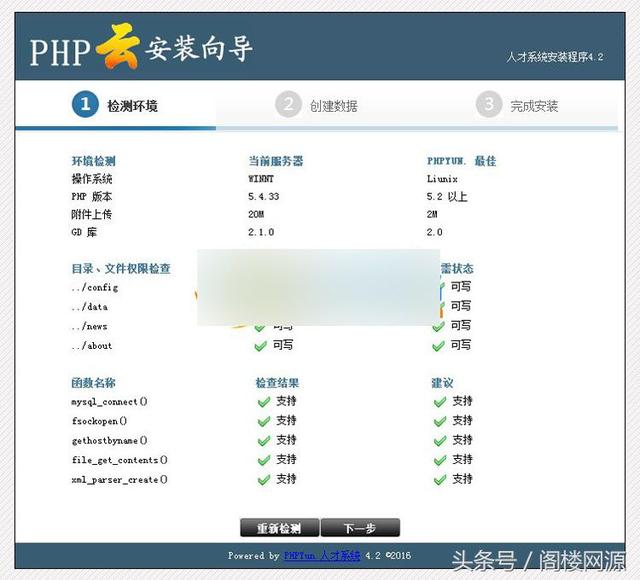Select step 1 检测环境 tab
Viewport: 640px width, 580px height.
point(115,104)
